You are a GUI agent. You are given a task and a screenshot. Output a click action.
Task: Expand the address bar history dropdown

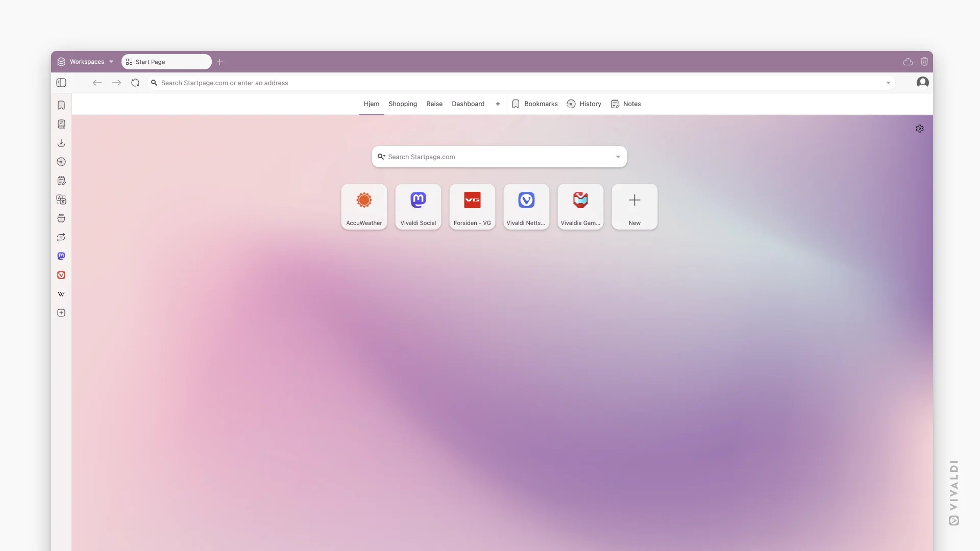888,83
